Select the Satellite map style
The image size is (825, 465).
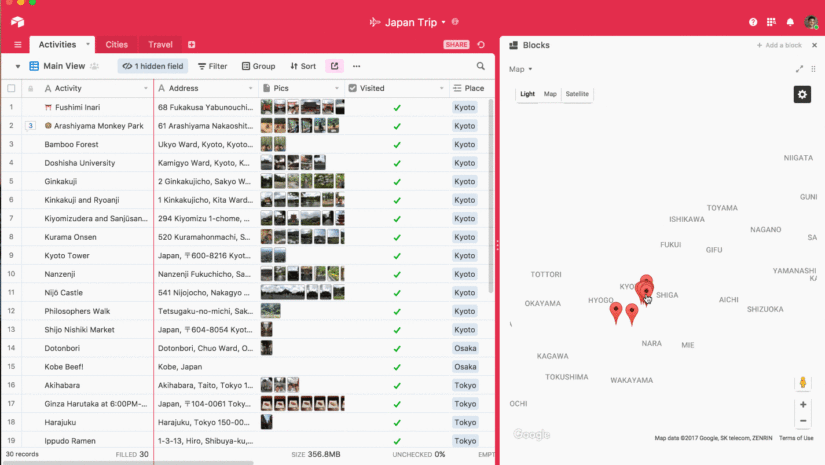(x=577, y=94)
